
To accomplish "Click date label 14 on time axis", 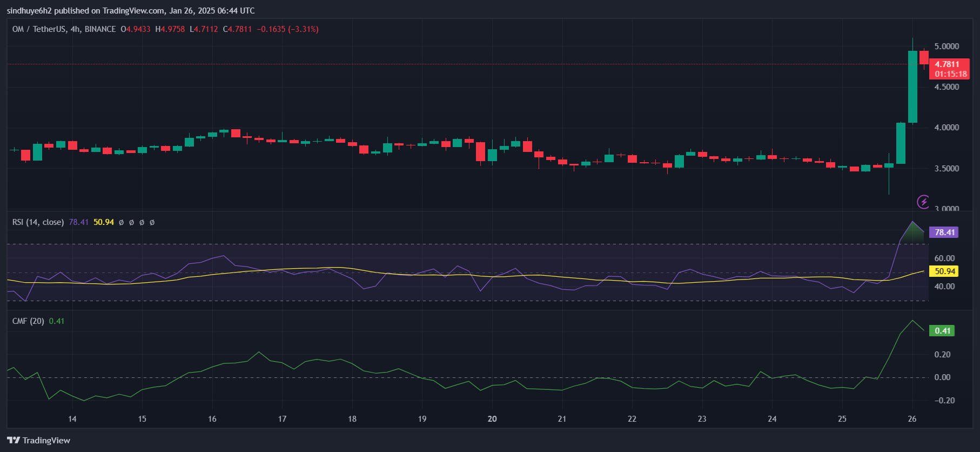I will coord(72,419).
